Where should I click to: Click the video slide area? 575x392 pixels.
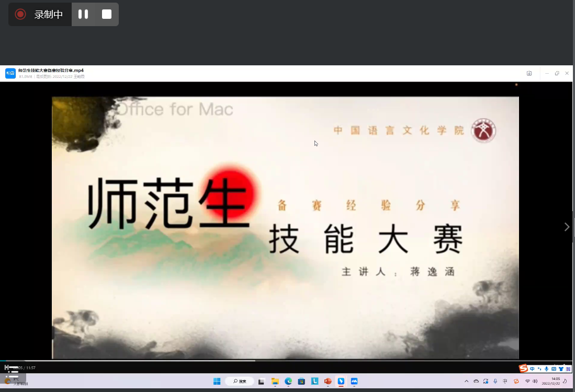coord(285,227)
